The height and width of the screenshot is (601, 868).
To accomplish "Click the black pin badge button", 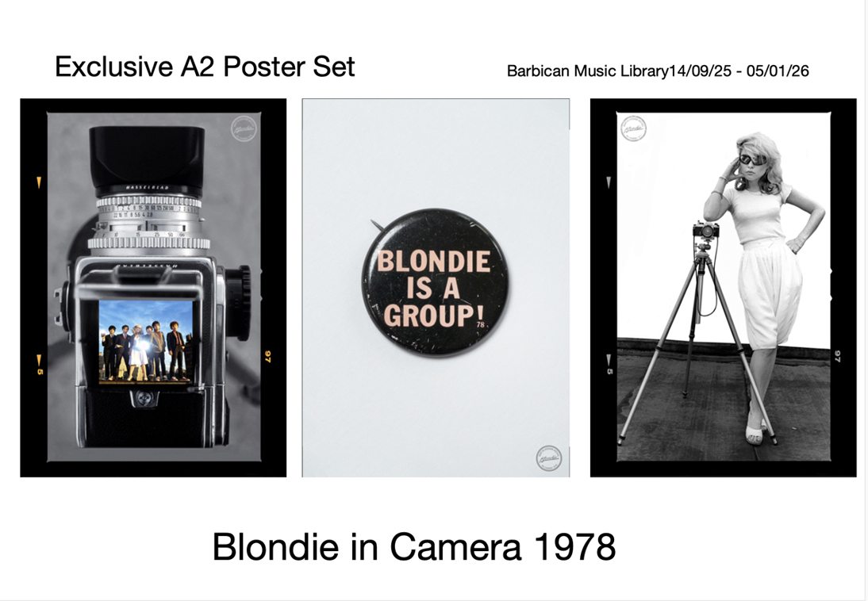I will point(435,283).
